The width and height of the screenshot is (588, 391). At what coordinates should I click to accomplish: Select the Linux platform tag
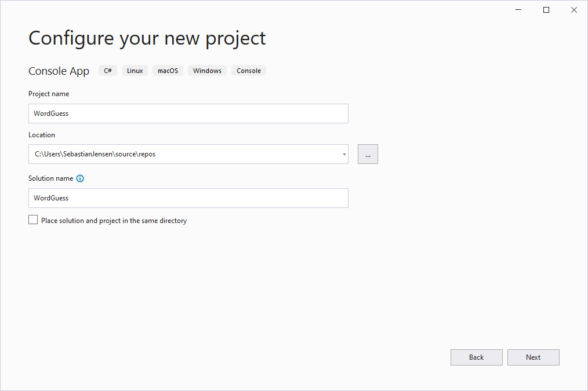coord(135,71)
